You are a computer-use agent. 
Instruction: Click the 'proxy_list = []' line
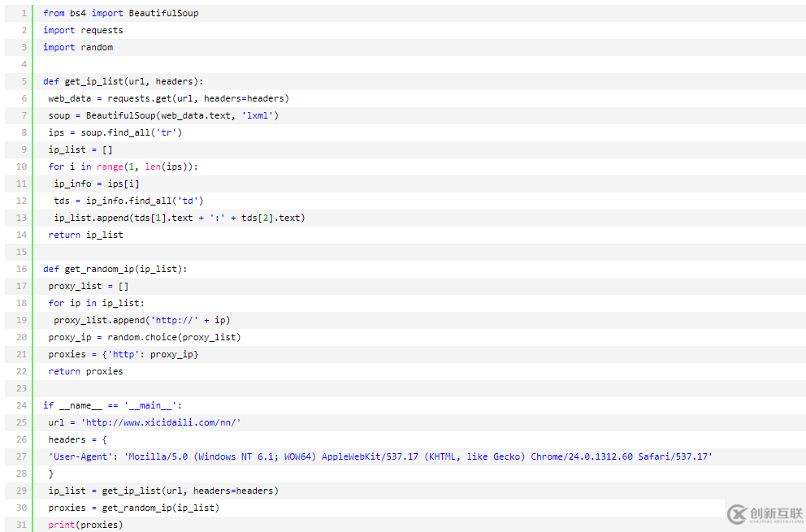pos(89,286)
